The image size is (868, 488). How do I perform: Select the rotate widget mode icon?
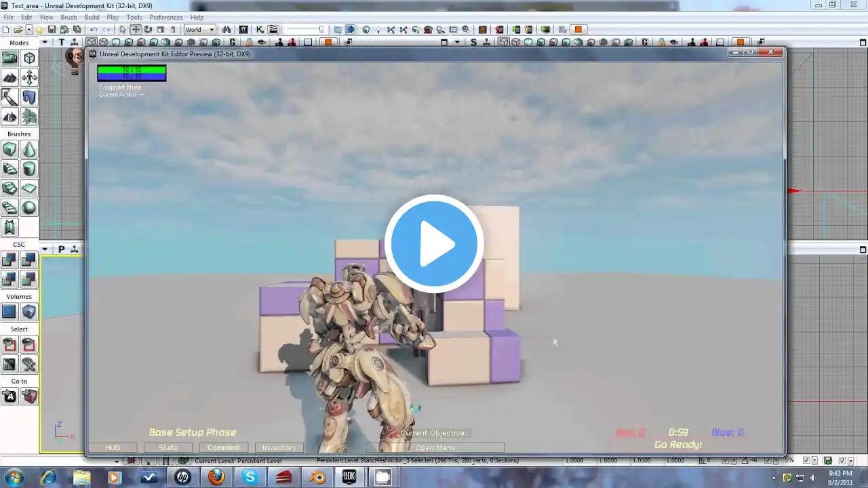[148, 30]
